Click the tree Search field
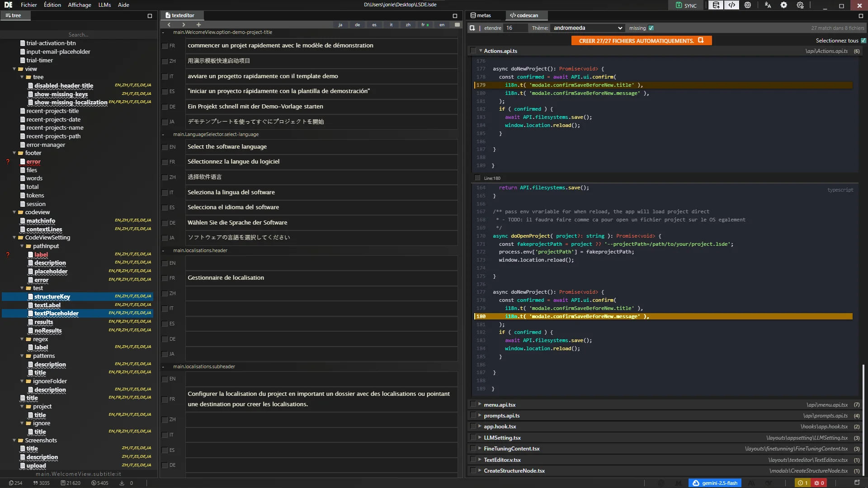This screenshot has width=868, height=488. [x=79, y=35]
